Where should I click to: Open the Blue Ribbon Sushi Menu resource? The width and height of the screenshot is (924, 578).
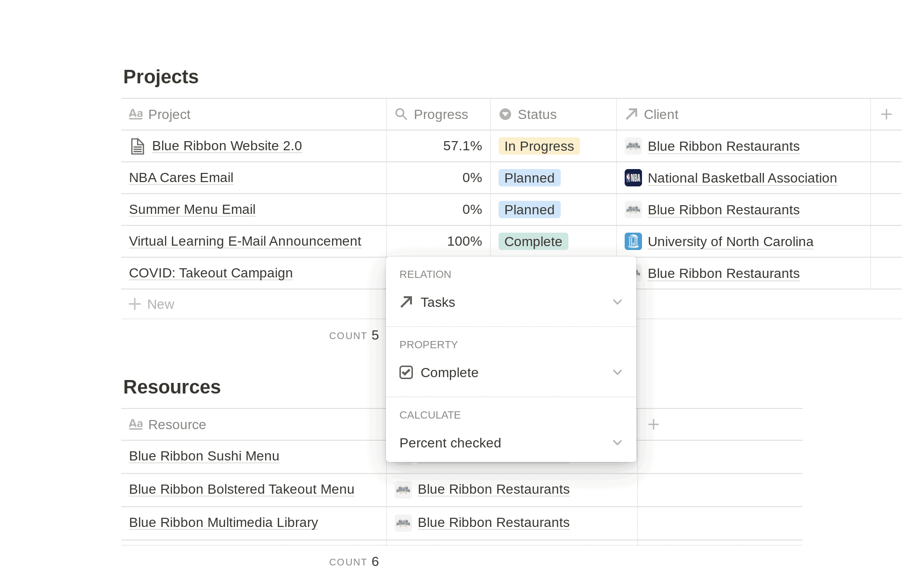204,456
